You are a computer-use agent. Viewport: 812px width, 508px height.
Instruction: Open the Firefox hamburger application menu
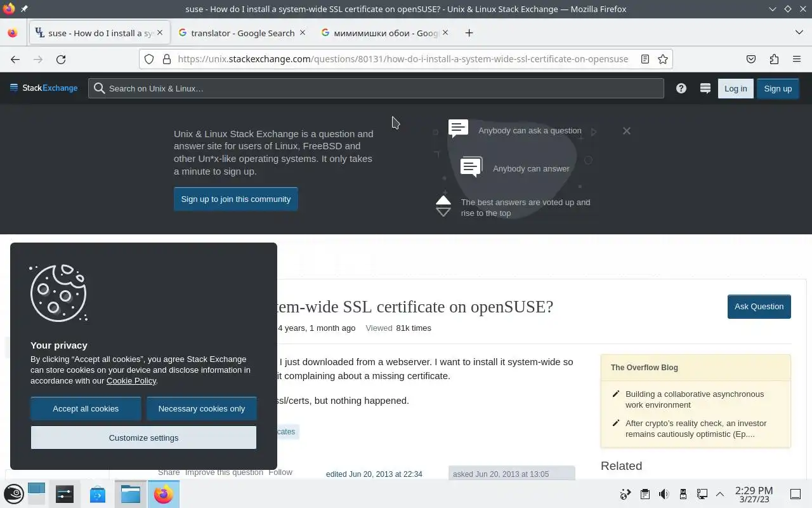[x=797, y=59]
